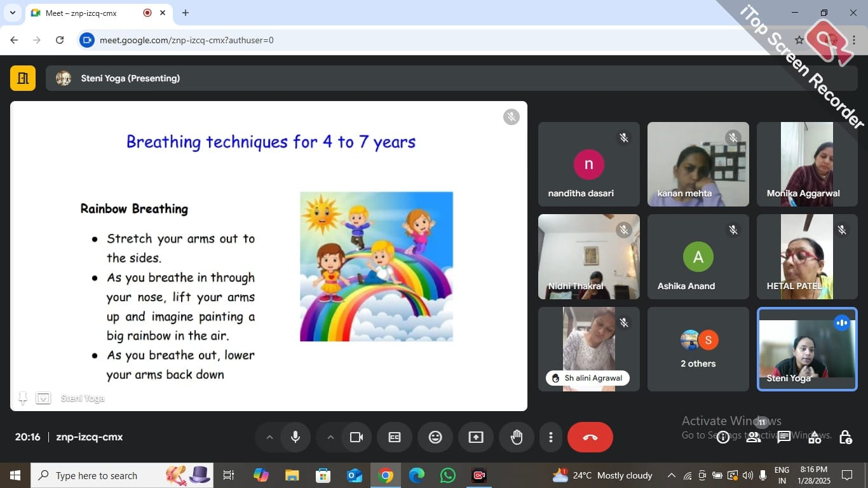
Task: Click the Windows search input field
Action: (102, 475)
